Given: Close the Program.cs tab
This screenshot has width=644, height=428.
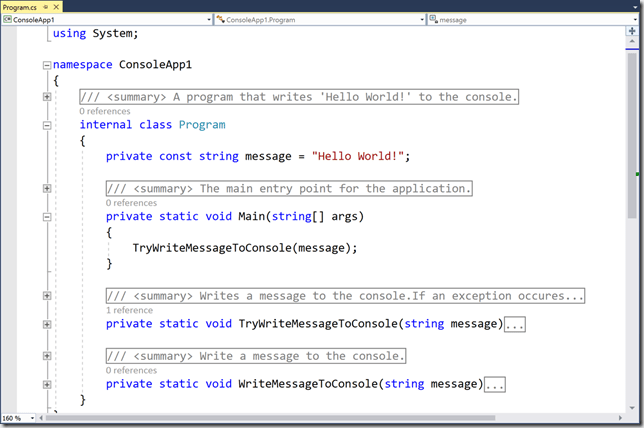Looking at the screenshot, I should (56, 6).
